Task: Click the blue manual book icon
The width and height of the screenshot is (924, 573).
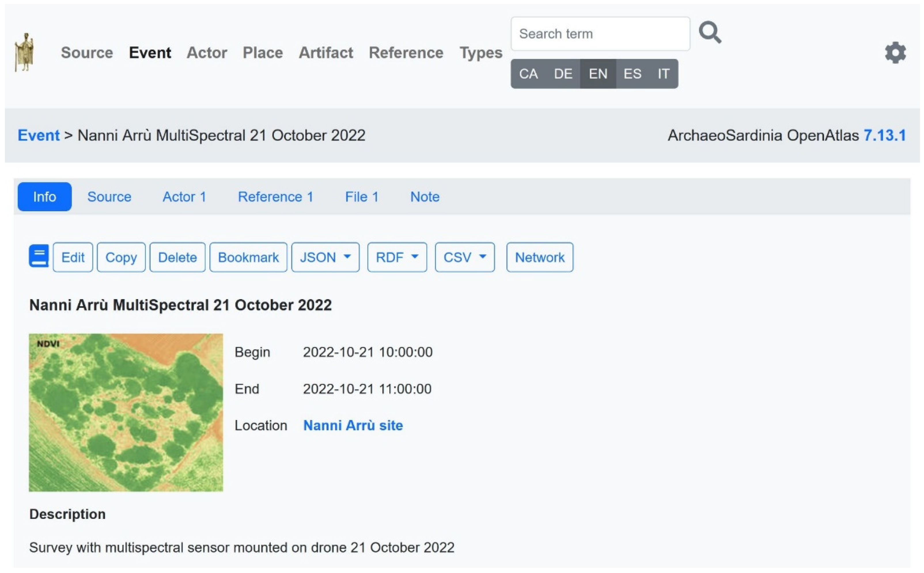Action: [39, 256]
